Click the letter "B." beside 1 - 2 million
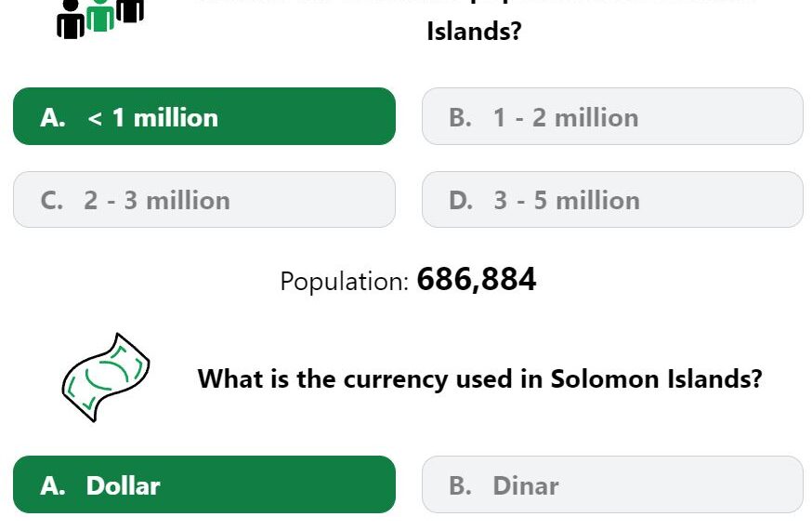This screenshot has height=530, width=812. point(461,118)
